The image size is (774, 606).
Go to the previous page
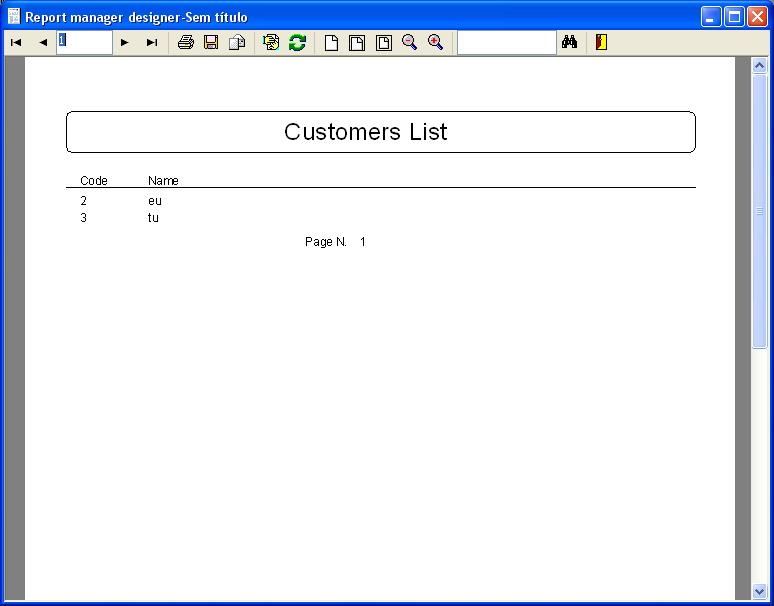[x=43, y=42]
